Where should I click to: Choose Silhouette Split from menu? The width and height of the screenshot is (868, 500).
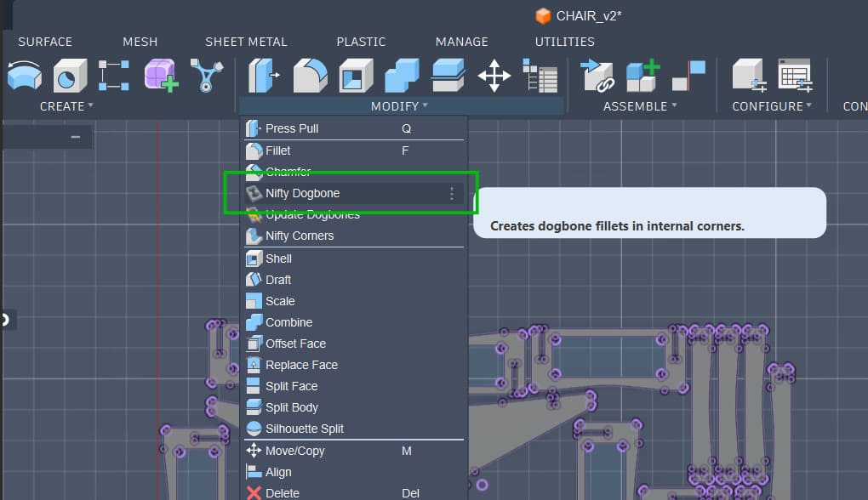click(x=354, y=429)
